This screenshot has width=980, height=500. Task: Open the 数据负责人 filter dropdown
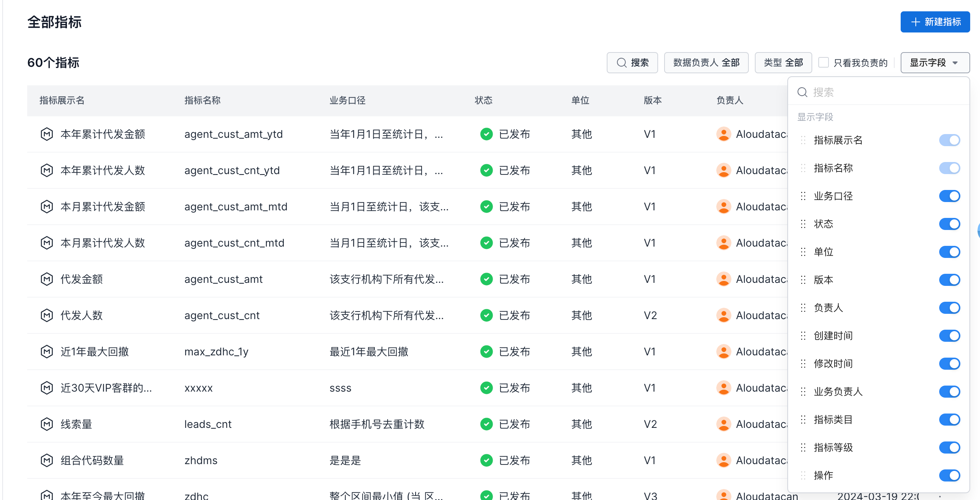706,63
